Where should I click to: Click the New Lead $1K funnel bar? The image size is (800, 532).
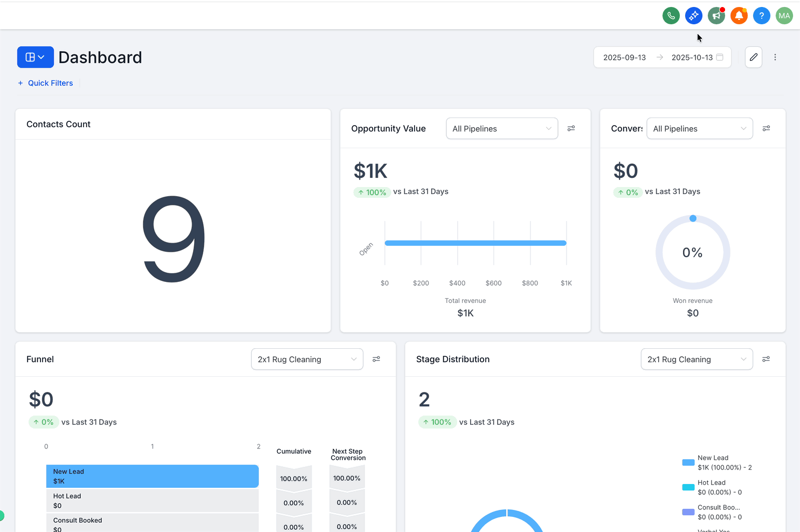click(x=153, y=476)
